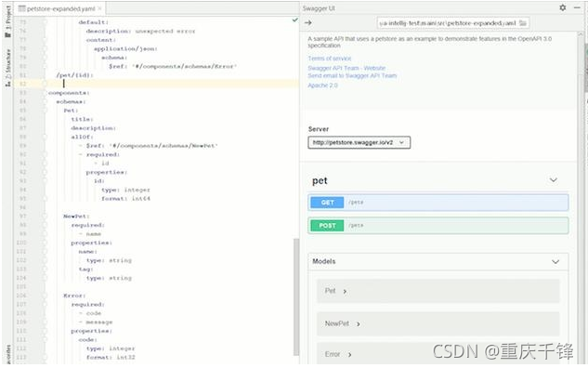
Task: Click the Swagger UI panel title
Action: 319,8
